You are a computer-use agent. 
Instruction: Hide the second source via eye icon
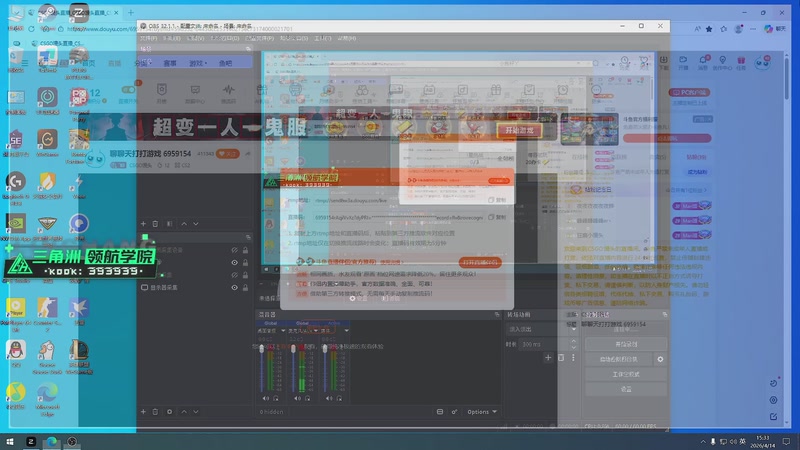click(x=235, y=263)
